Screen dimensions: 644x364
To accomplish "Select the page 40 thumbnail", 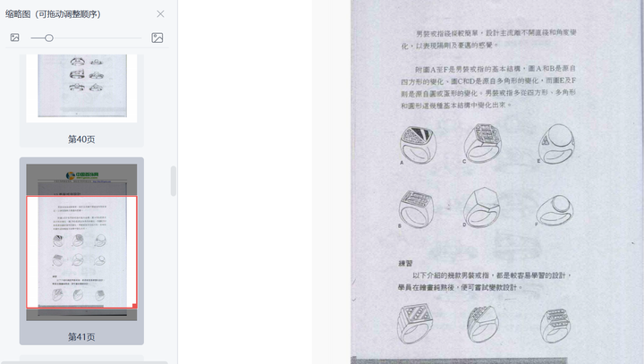I will pyautogui.click(x=81, y=88).
